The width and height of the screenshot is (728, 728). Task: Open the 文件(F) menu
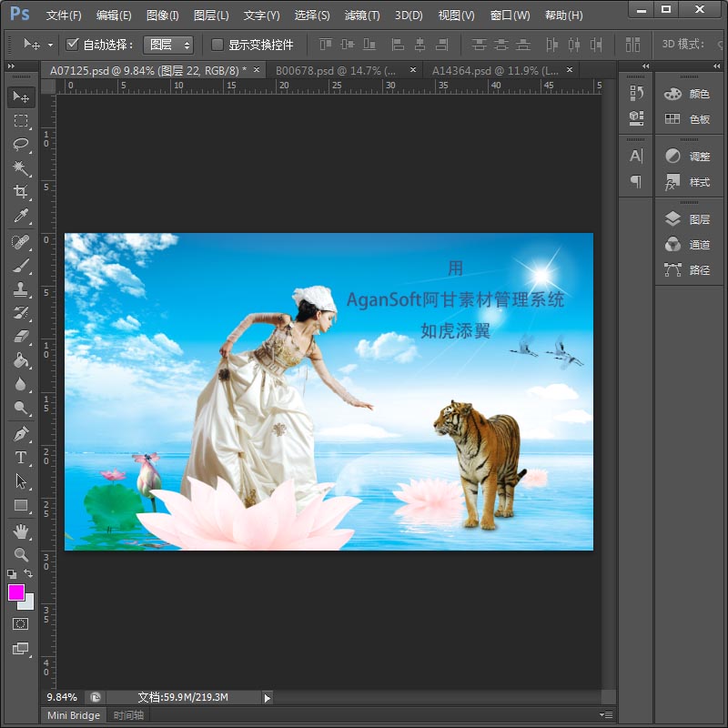(x=64, y=15)
